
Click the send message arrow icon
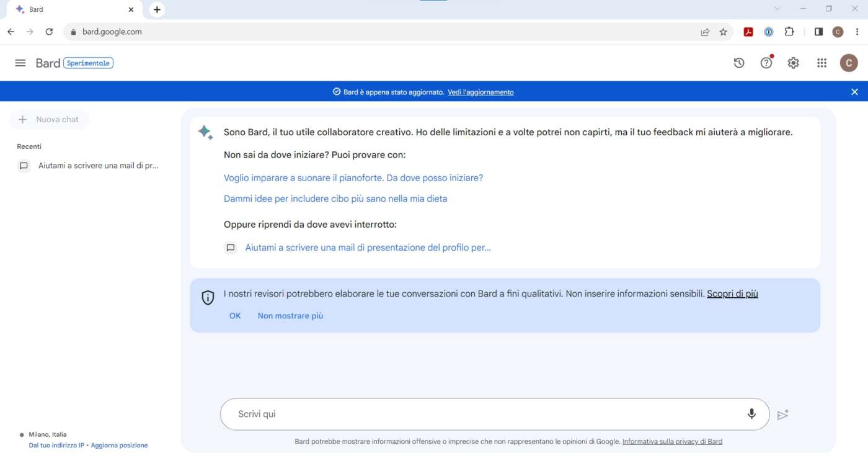click(783, 414)
